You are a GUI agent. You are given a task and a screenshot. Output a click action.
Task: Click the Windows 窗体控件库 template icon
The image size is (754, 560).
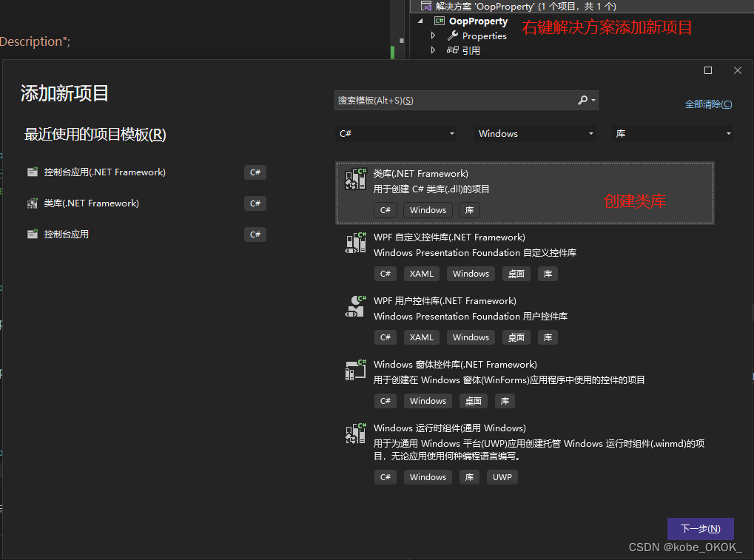click(356, 370)
